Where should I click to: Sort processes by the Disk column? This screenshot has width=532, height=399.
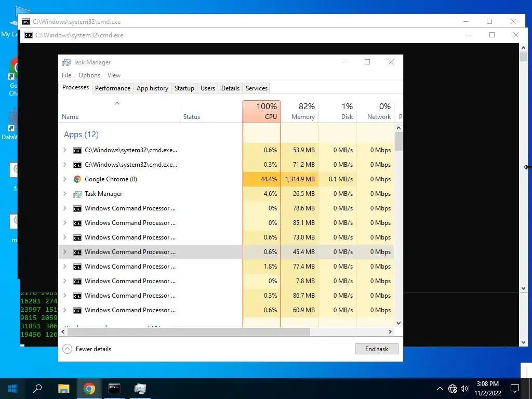pos(337,112)
